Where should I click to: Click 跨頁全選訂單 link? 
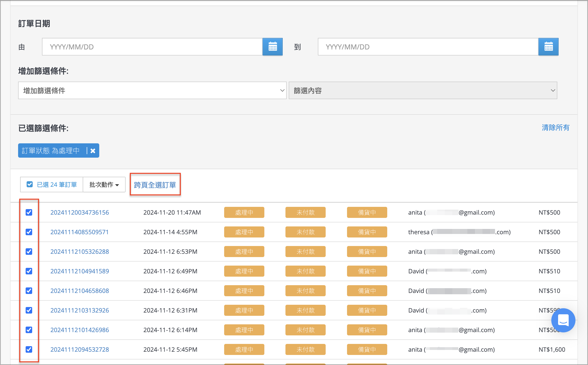pos(155,185)
